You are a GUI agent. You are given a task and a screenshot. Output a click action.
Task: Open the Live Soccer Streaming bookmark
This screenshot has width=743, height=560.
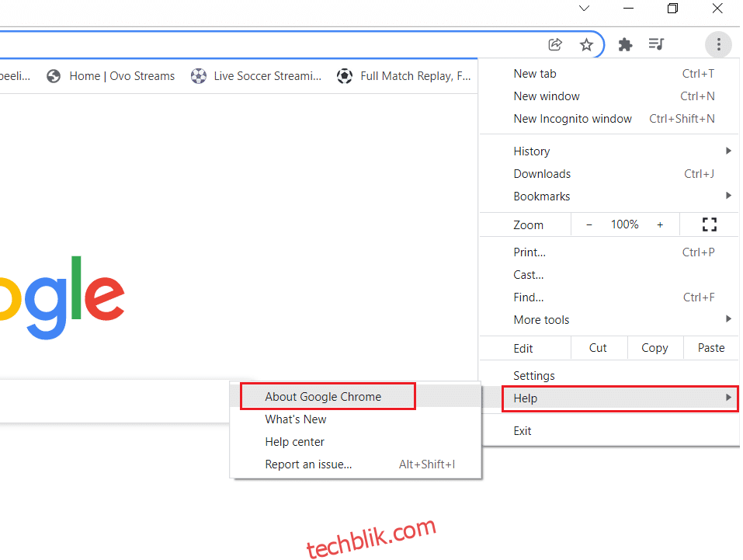tap(256, 76)
